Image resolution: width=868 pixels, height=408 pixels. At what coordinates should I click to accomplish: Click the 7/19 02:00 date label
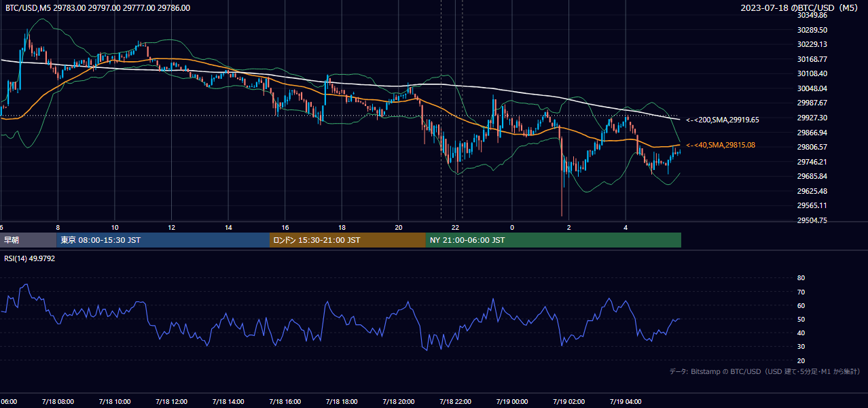[568, 401]
